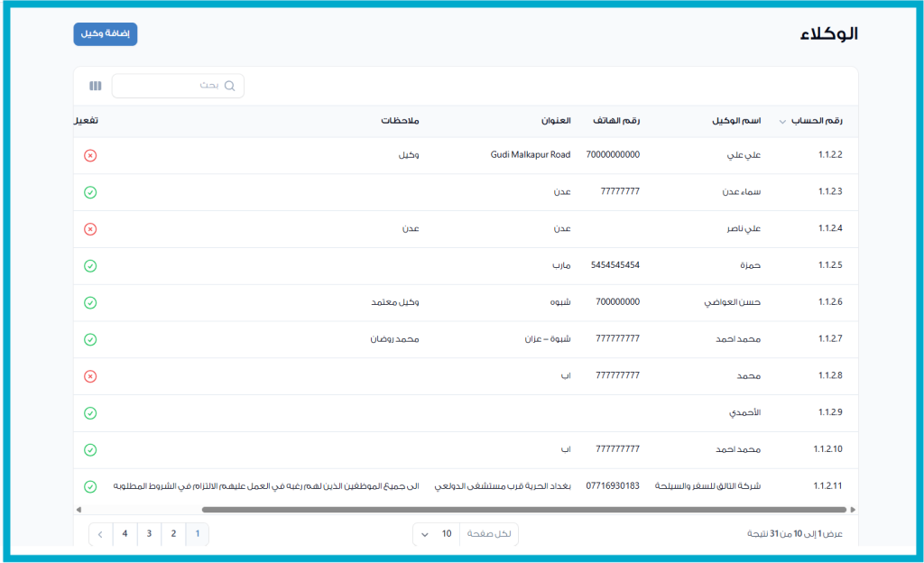Click green check status for سماء عدن

[x=90, y=192]
